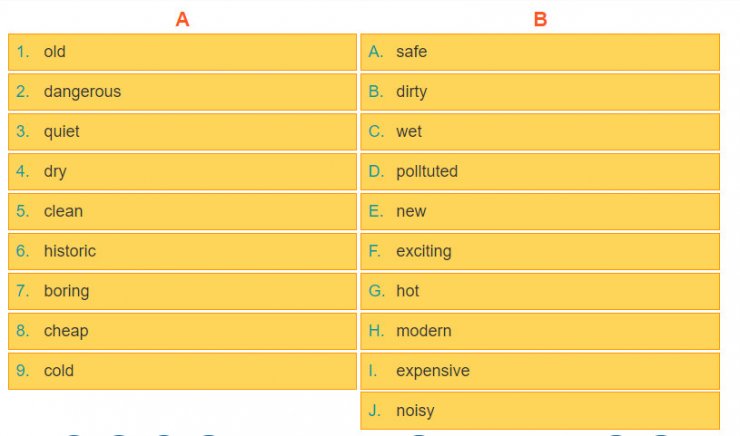Click the 'cold' box

[x=182, y=371]
